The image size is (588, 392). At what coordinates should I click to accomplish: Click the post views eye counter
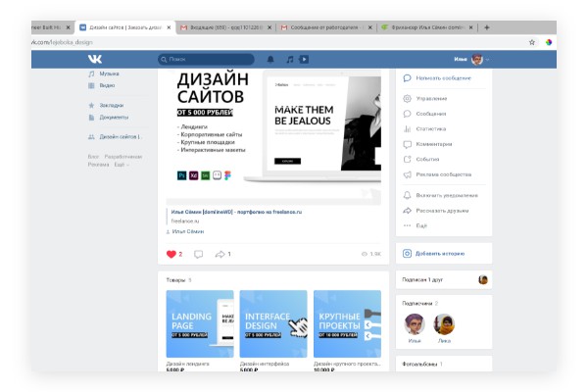(x=370, y=254)
